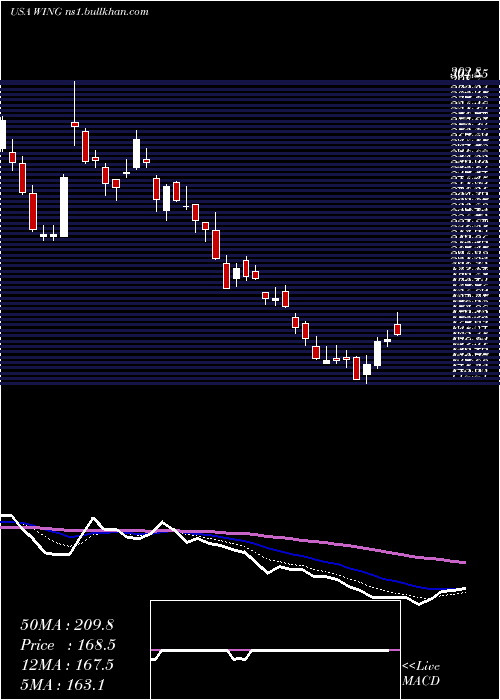Click the last red candlestick on the chart
Screen dimensions: 500x700
397,329
